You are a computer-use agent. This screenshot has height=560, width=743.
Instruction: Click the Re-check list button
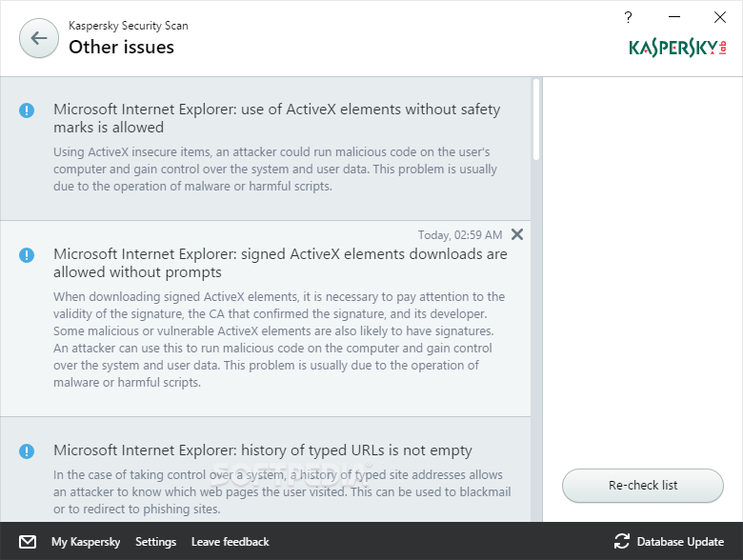[x=643, y=486]
